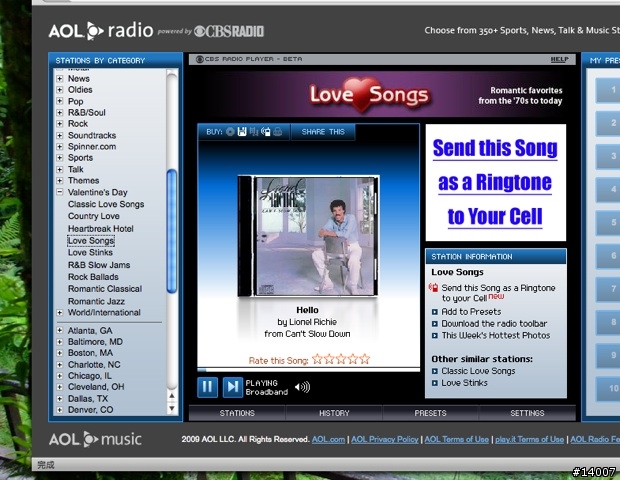Click the Share This button
620x480 pixels.
coord(323,132)
